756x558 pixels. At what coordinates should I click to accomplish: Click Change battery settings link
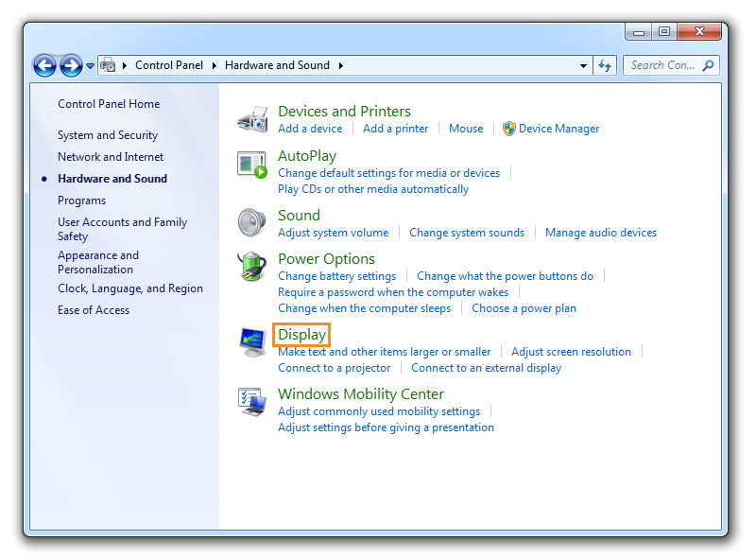[337, 276]
